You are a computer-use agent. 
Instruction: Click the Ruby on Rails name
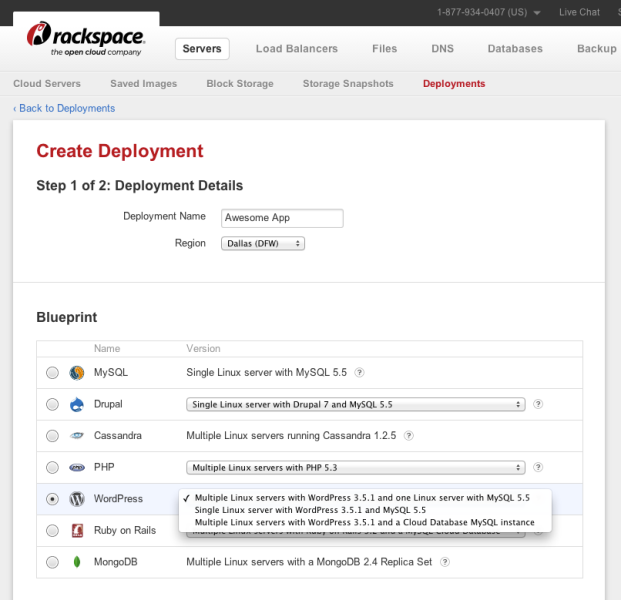click(x=125, y=530)
